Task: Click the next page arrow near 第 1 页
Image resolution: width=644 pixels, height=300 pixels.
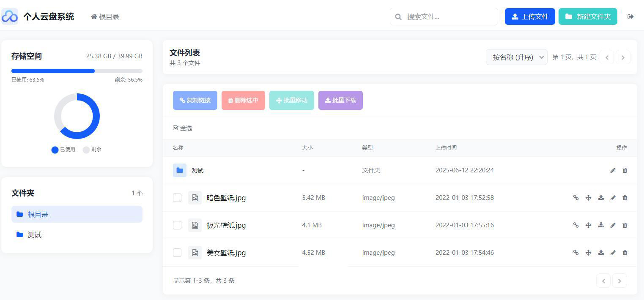Action: (623, 57)
